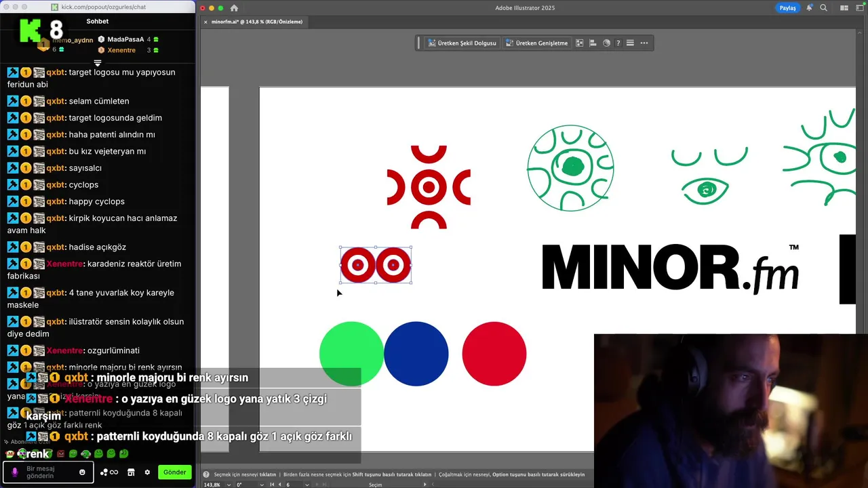The width and height of the screenshot is (868, 488).
Task: Click the MINOR.fm wordmark on canvas
Action: coord(670,268)
